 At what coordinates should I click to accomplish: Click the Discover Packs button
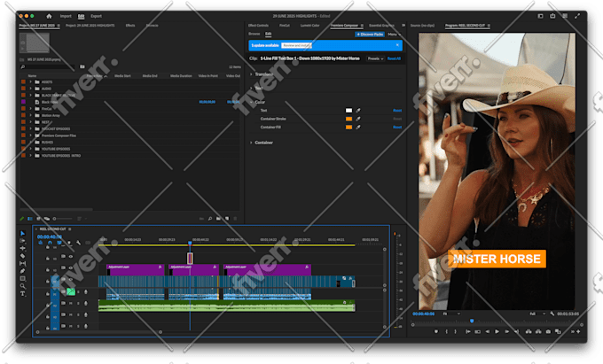point(370,35)
